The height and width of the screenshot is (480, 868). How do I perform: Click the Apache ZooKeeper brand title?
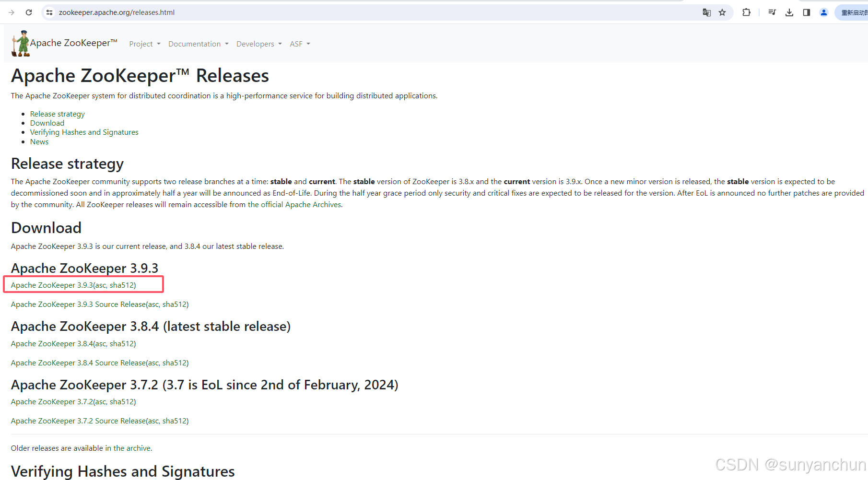pos(73,43)
